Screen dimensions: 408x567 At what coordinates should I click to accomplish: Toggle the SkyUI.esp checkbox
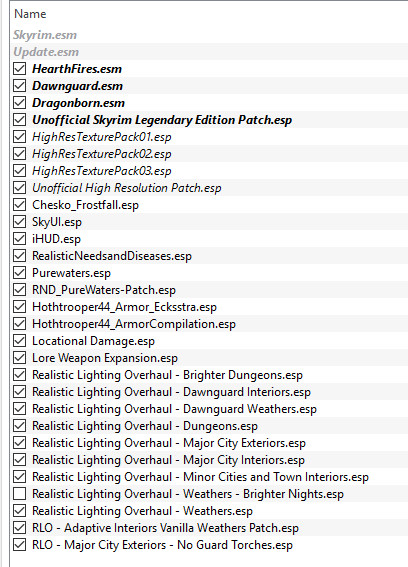[20, 222]
